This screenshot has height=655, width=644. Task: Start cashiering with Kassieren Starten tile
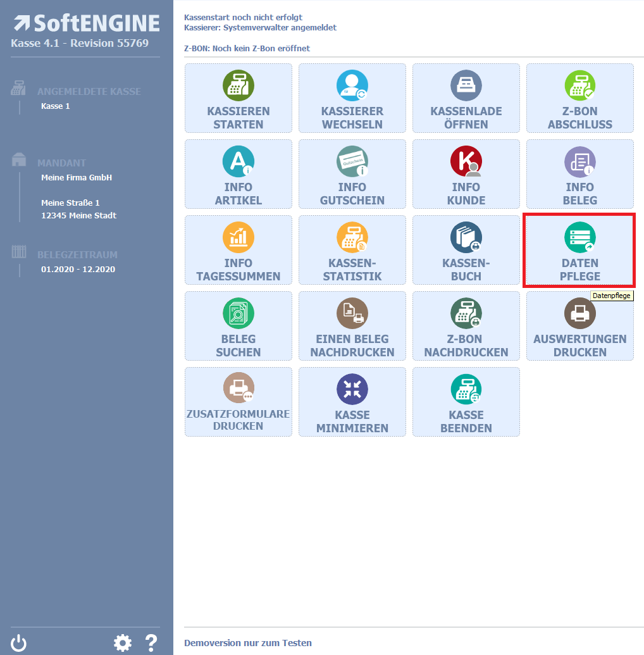(238, 98)
